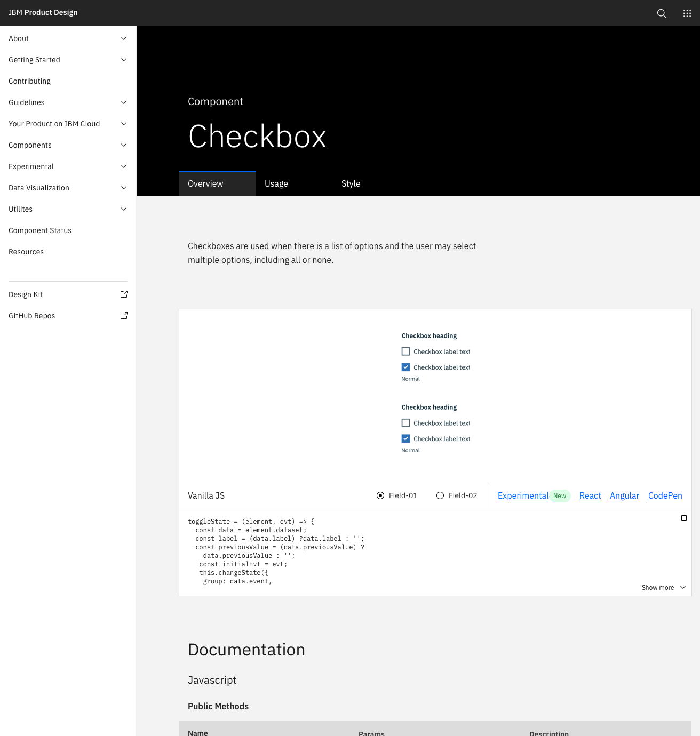
Task: Switch to the Style tab
Action: (x=351, y=183)
